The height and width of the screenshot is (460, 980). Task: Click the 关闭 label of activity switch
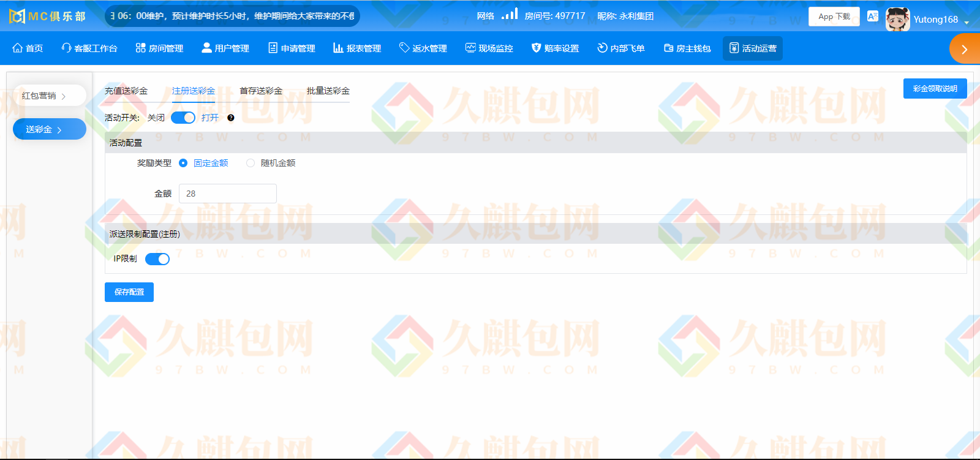click(156, 118)
